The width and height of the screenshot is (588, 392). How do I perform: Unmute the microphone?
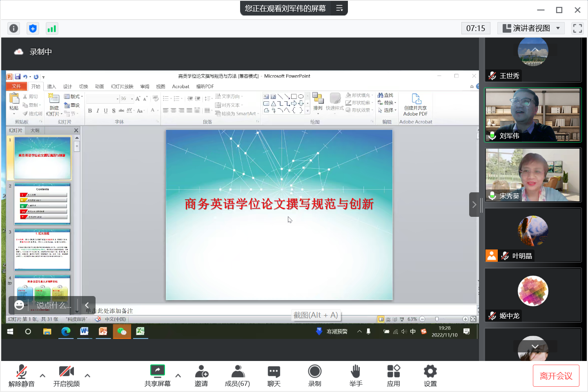[x=22, y=375]
